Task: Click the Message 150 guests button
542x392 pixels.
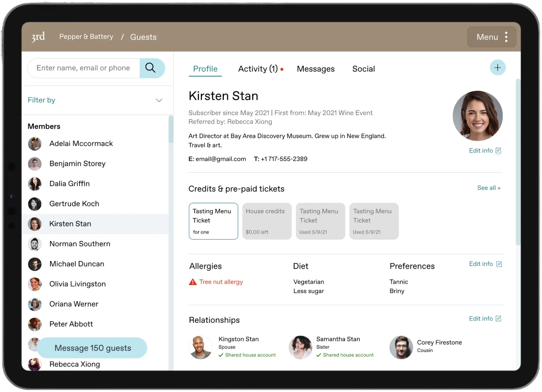Action: click(x=92, y=348)
